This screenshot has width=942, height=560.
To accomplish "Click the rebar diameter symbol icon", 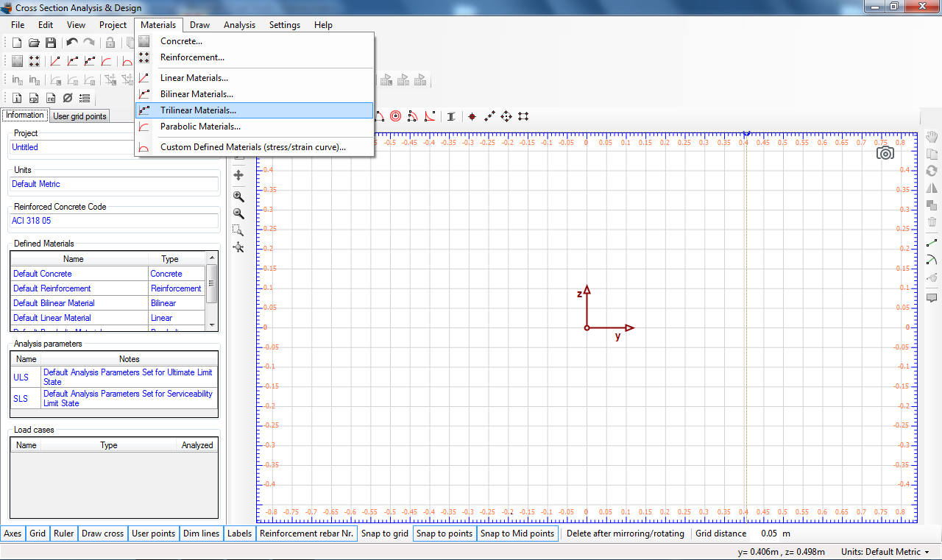I will tap(68, 98).
